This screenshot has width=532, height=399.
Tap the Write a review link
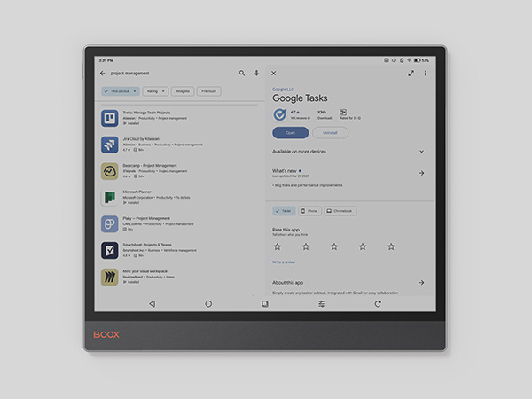coord(284,262)
